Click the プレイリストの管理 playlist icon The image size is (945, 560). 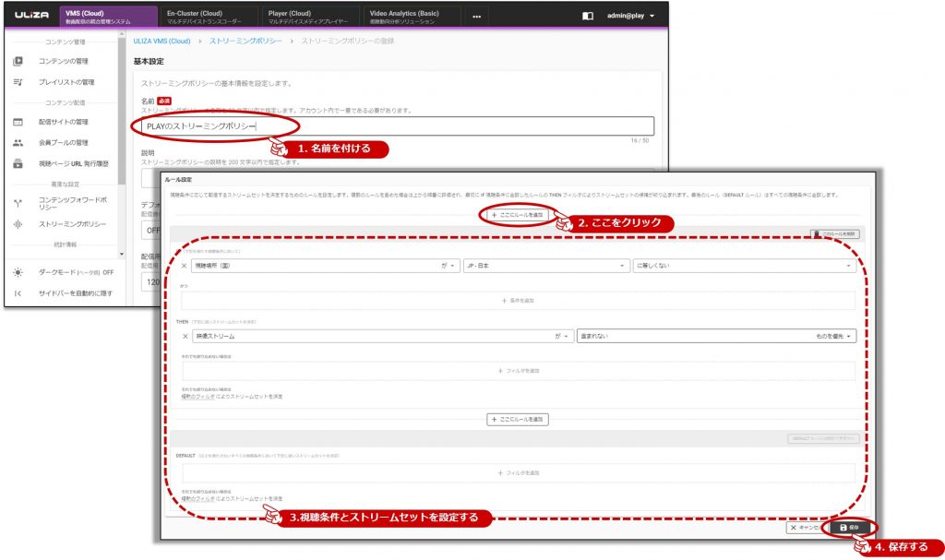(18, 82)
